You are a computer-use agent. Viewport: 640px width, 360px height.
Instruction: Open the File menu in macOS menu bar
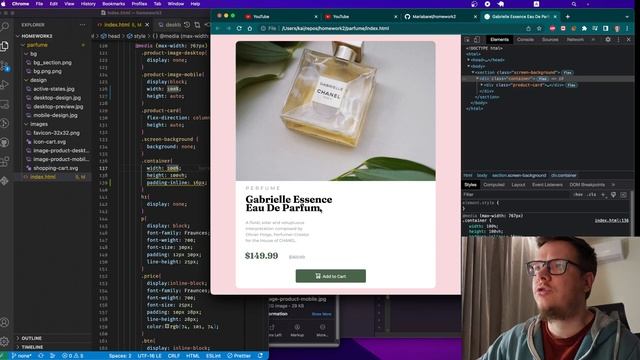(x=39, y=4)
